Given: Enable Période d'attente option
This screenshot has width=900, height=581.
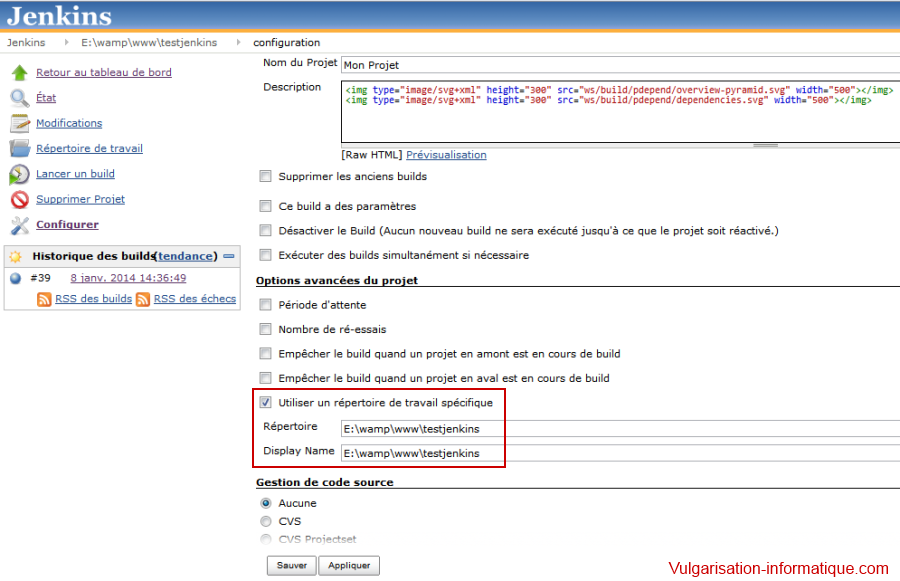Looking at the screenshot, I should point(265,304).
